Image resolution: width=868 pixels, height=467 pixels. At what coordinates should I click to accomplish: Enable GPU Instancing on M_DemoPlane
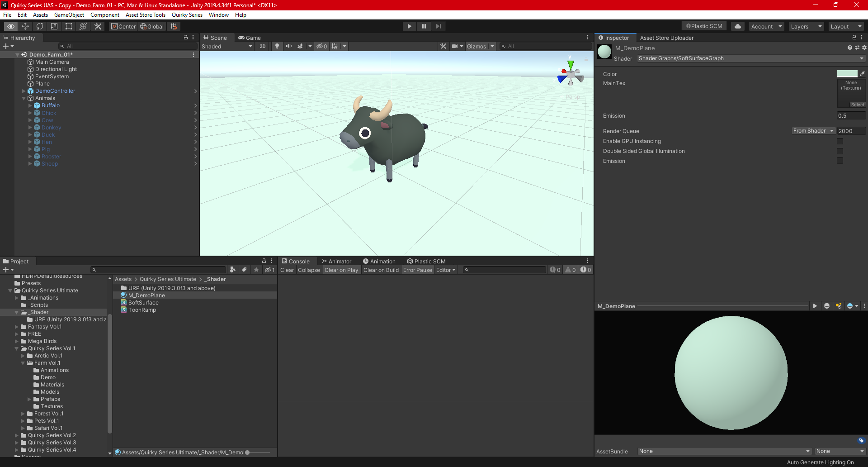click(840, 141)
